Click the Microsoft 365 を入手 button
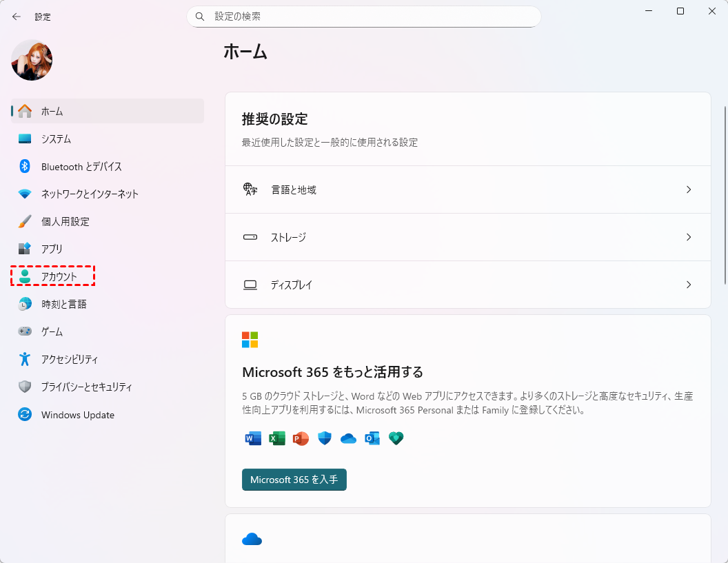The image size is (728, 563). click(294, 480)
